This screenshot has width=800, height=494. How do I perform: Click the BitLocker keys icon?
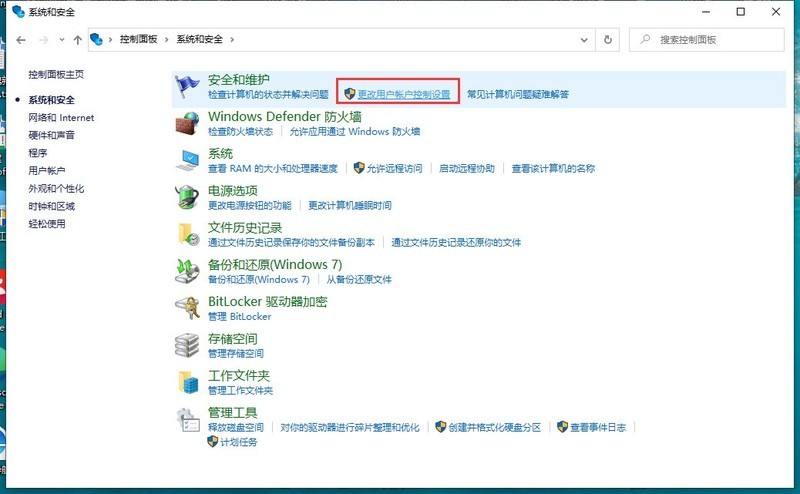187,308
